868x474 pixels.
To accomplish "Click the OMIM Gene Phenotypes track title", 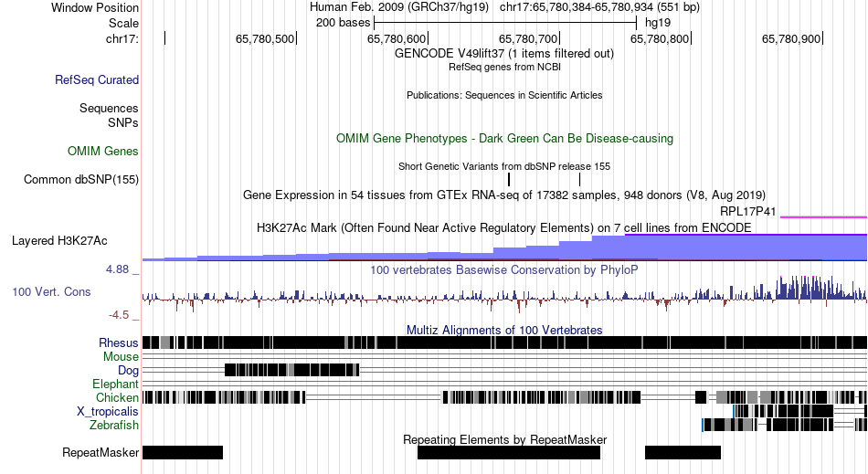I will (504, 138).
